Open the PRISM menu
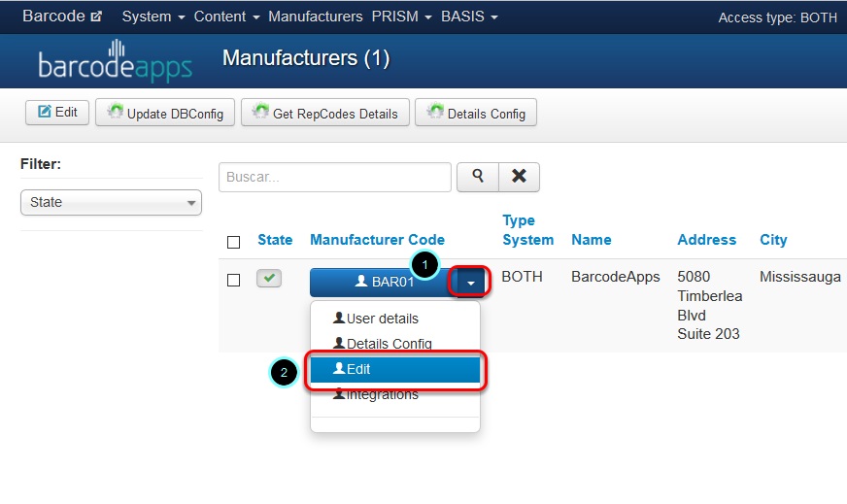847x504 pixels. tap(401, 17)
